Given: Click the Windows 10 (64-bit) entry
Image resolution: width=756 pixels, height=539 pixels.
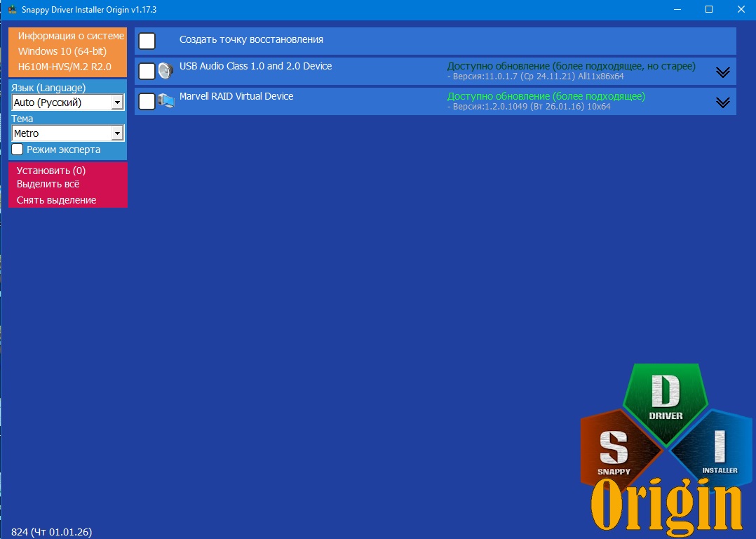Looking at the screenshot, I should [62, 51].
